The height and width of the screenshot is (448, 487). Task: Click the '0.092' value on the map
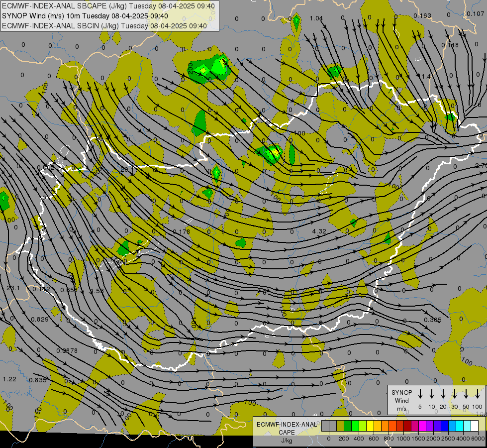[46, 168]
